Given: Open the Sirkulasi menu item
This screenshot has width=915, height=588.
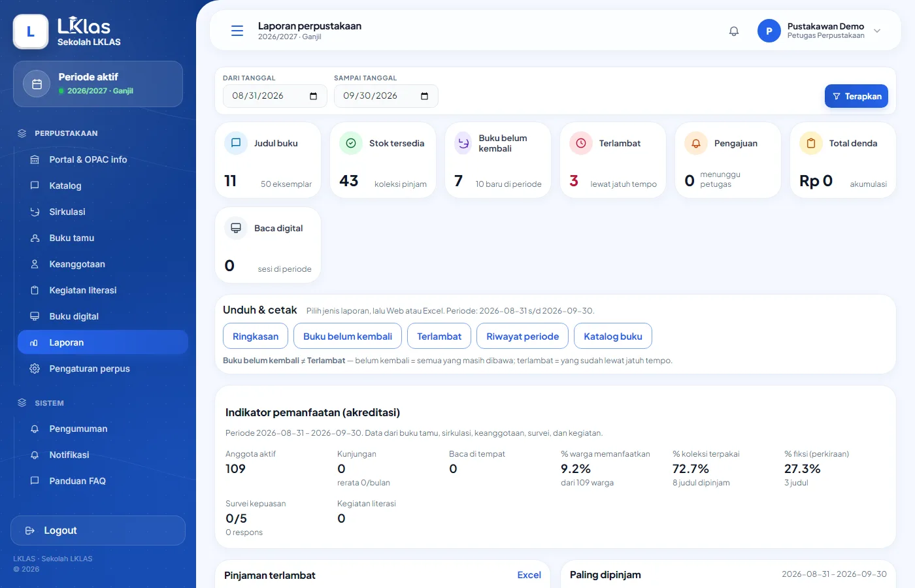Looking at the screenshot, I should 103,212.
